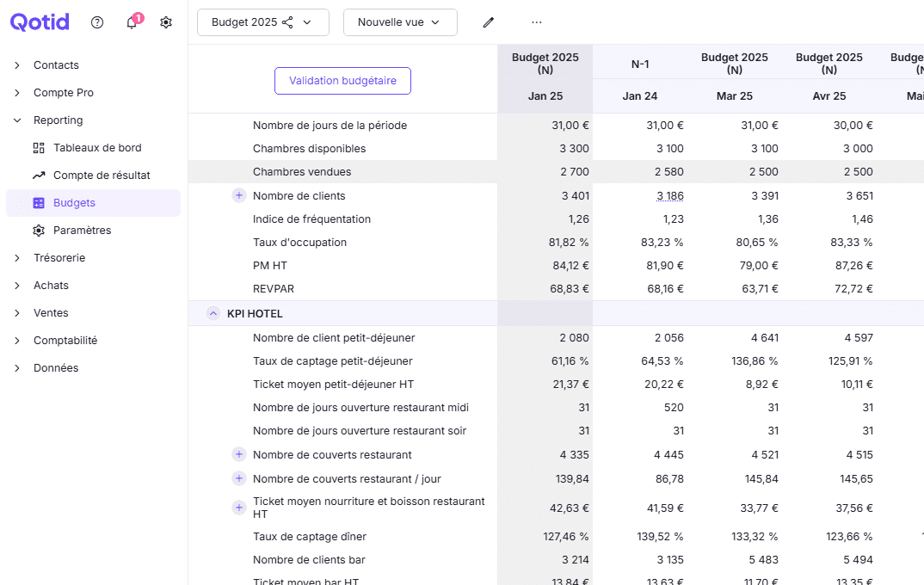The height and width of the screenshot is (585, 924).
Task: Collapse the KPI HOTEL section
Action: tap(213, 313)
